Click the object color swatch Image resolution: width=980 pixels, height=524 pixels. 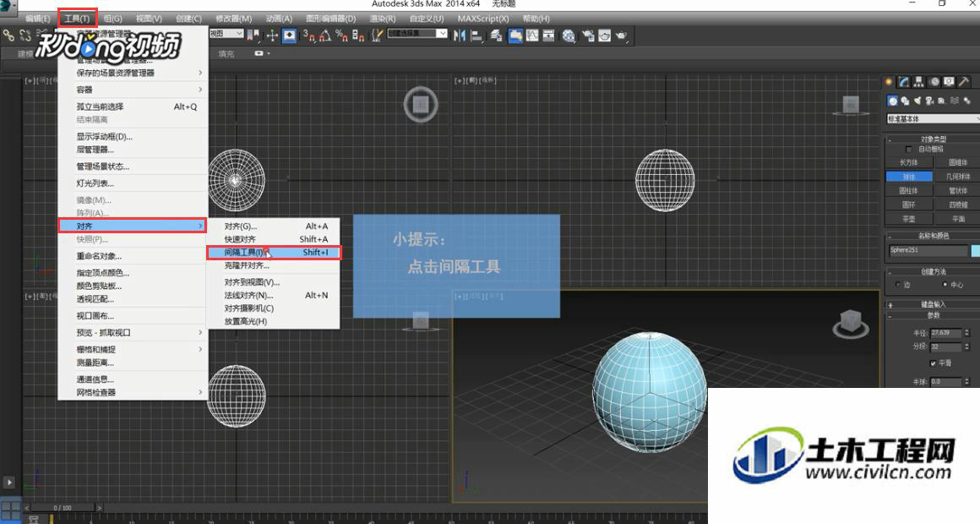click(975, 251)
